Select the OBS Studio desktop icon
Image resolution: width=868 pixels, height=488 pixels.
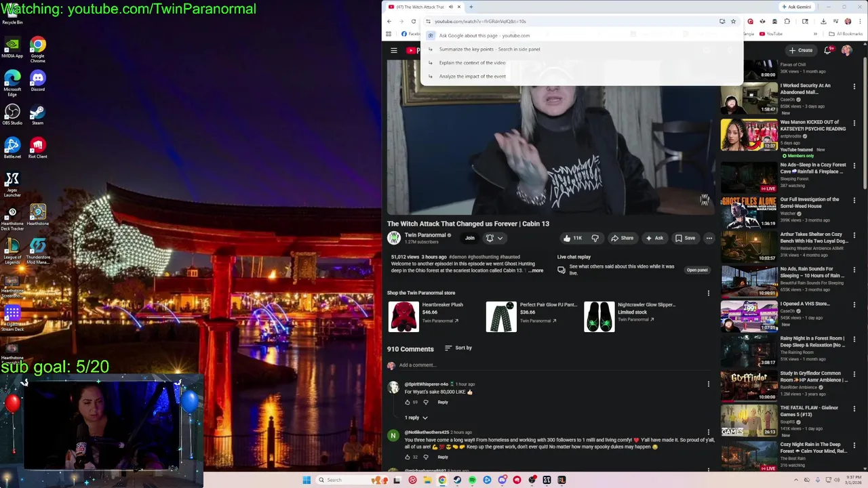tap(12, 114)
